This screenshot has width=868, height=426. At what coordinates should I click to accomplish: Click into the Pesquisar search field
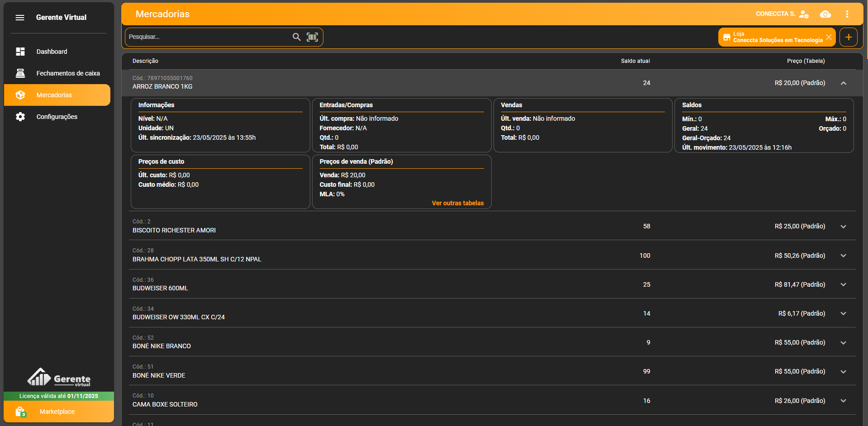tap(208, 37)
